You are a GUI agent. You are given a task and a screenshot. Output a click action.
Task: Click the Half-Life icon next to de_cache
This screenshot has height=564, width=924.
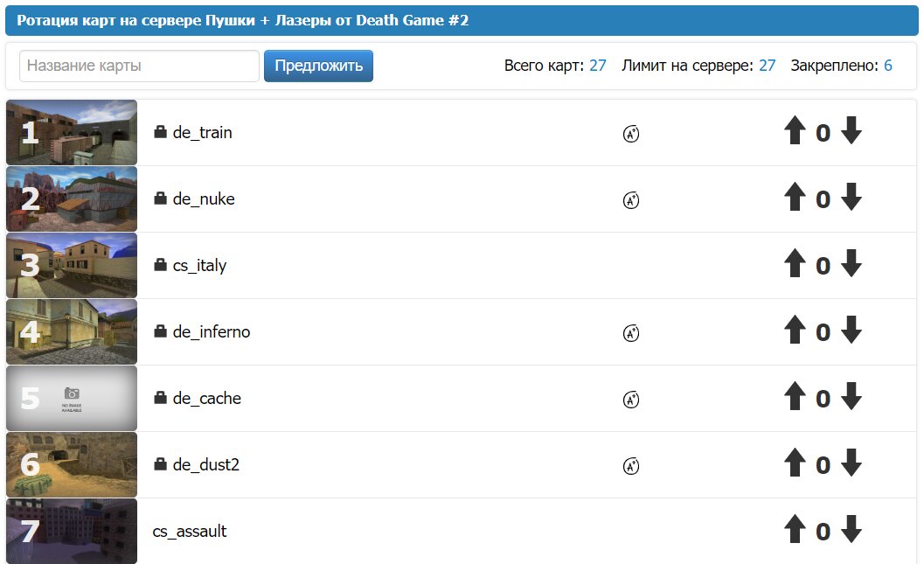pyautogui.click(x=631, y=400)
